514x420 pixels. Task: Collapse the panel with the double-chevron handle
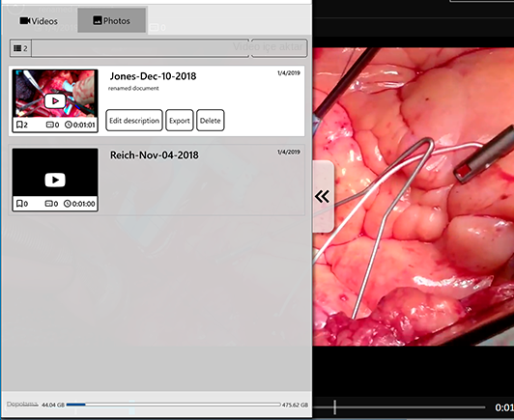(323, 197)
